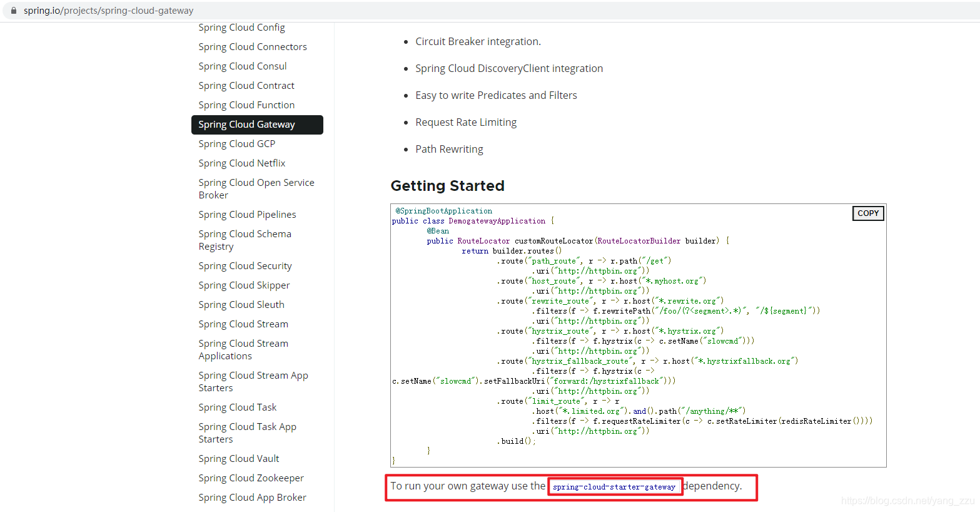Click the requestRateLimiter filter line
This screenshot has height=512, width=980.
[702, 421]
